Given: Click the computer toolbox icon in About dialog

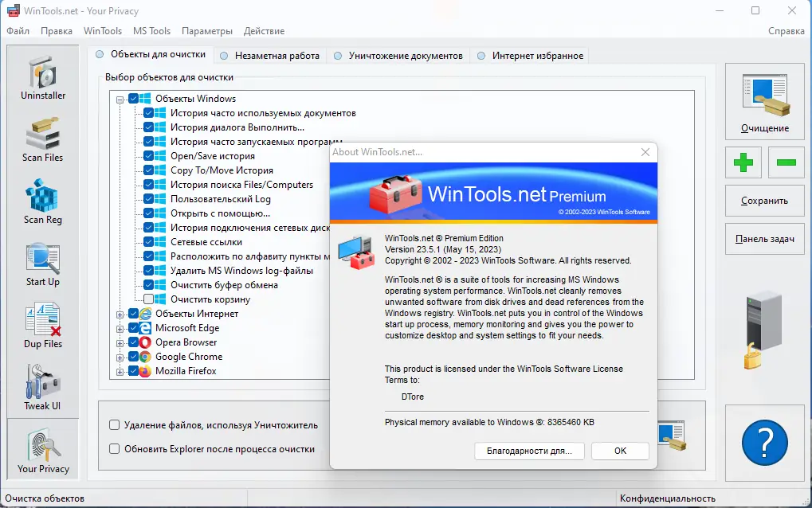Looking at the screenshot, I should coord(356,252).
